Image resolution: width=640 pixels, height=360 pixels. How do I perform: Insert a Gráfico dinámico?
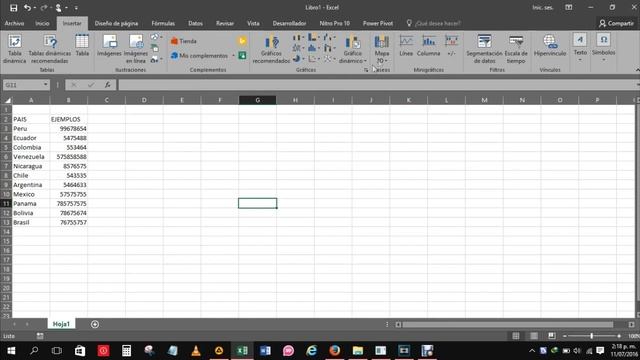click(353, 49)
